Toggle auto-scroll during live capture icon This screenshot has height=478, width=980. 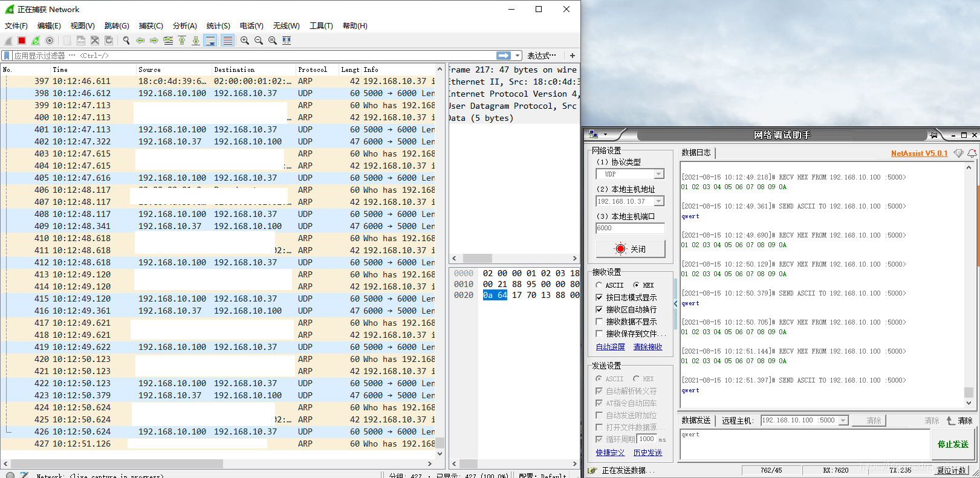pos(210,40)
